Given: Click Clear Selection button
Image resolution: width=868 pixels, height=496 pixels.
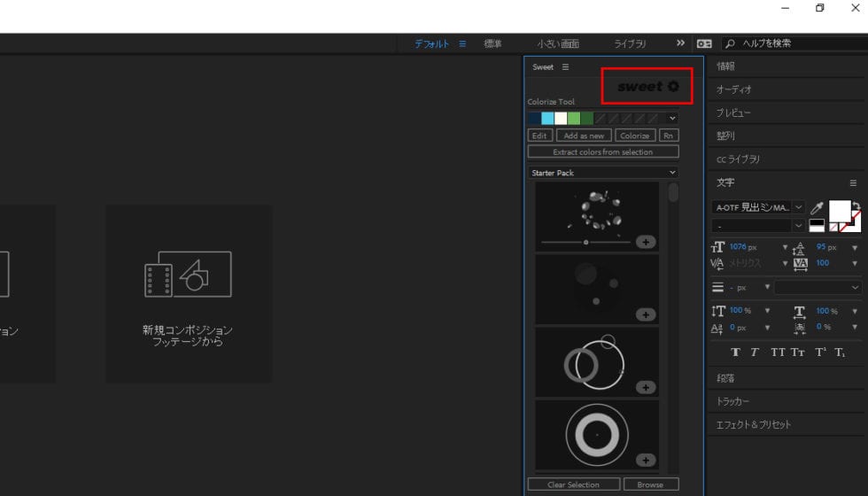Looking at the screenshot, I should click(574, 484).
